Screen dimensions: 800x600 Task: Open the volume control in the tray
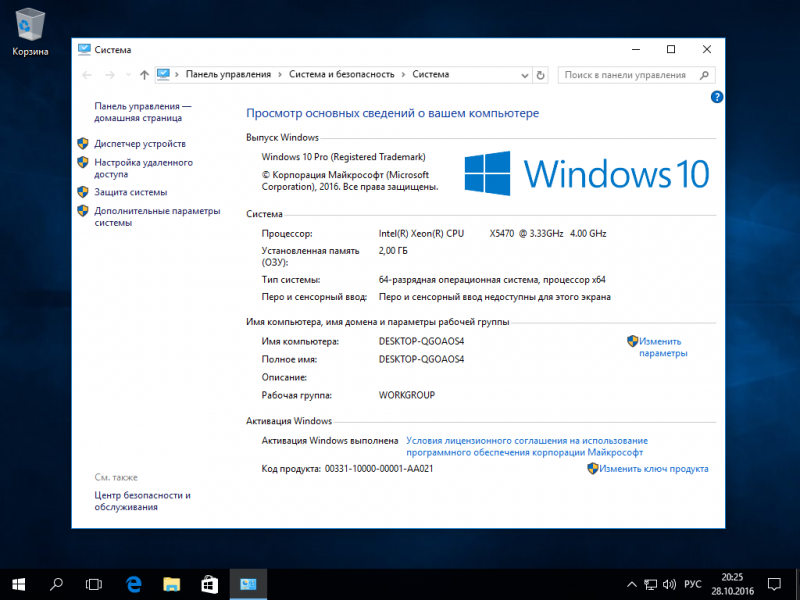669,585
